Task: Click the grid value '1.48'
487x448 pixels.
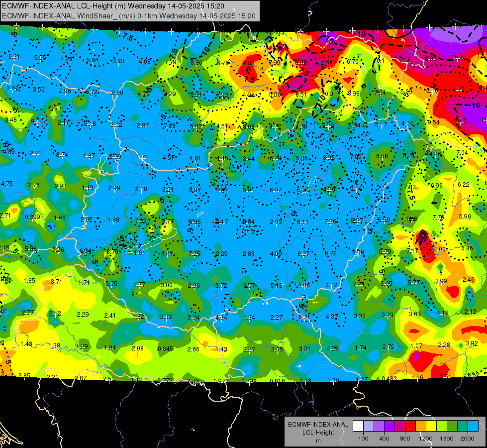Action: 26,344
